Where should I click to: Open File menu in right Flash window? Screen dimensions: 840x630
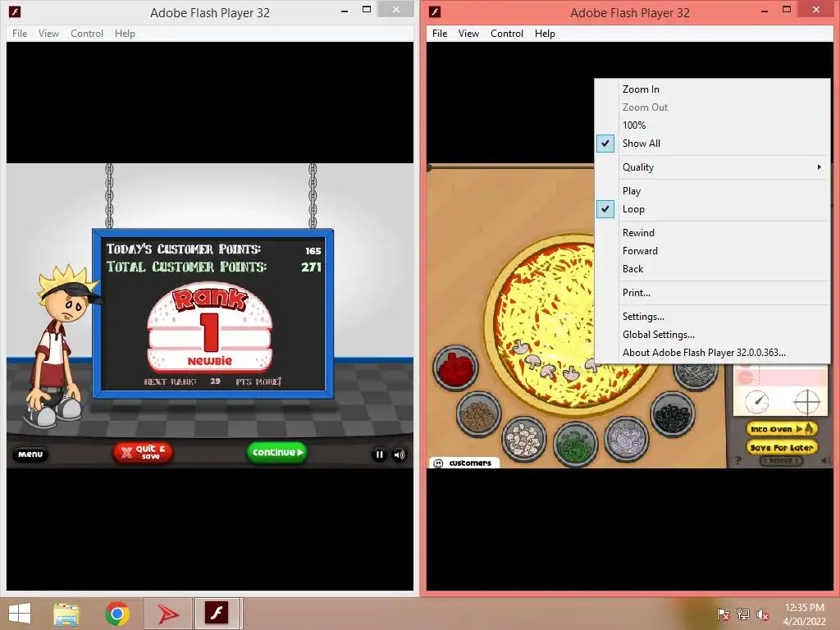[x=440, y=33]
